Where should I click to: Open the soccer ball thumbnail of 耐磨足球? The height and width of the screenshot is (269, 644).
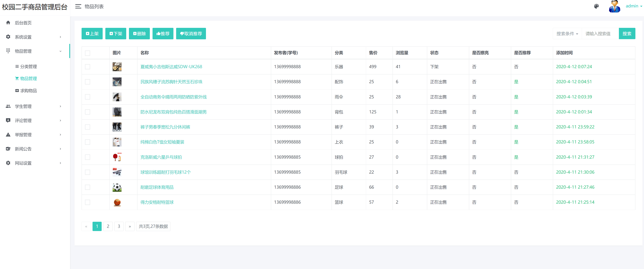[x=117, y=187]
